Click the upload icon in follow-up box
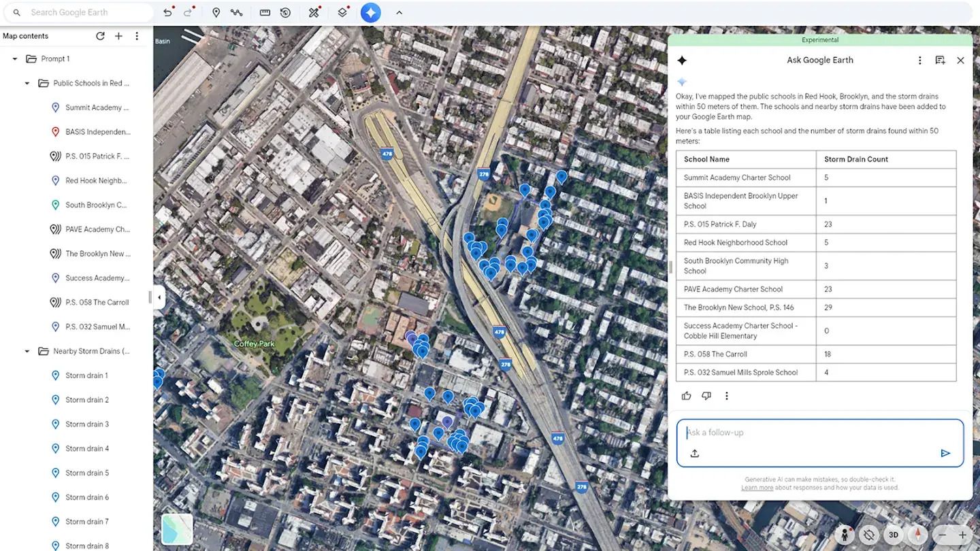This screenshot has width=980, height=551. pos(695,453)
